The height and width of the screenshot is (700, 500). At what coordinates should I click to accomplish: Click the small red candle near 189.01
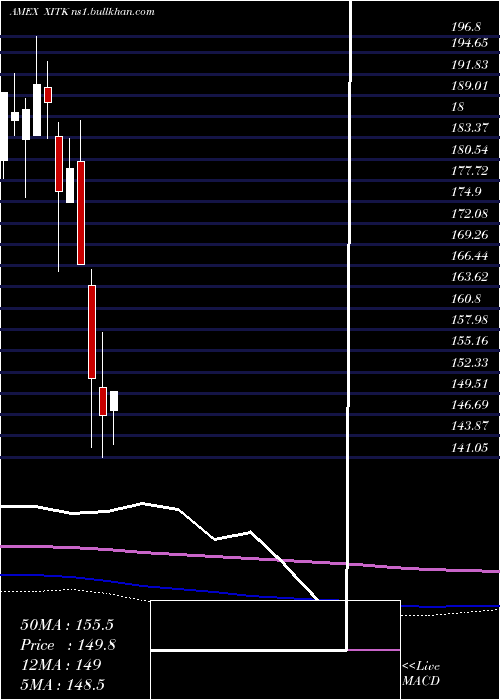[x=48, y=95]
